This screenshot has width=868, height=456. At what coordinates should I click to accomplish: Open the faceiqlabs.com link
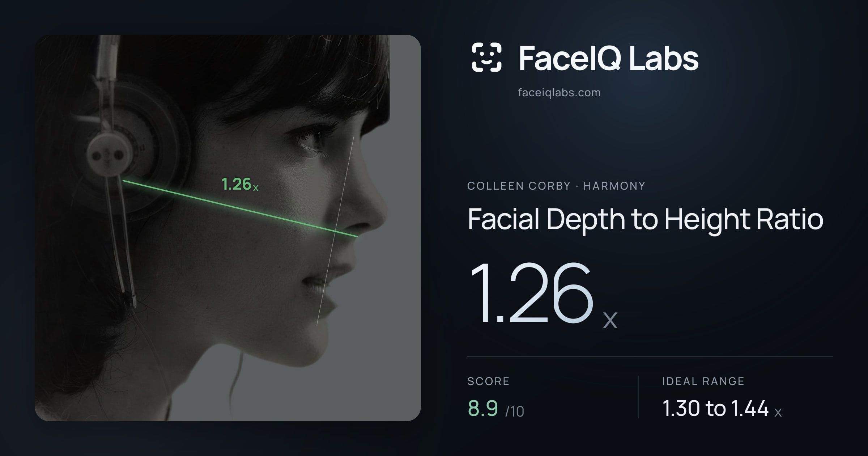559,93
